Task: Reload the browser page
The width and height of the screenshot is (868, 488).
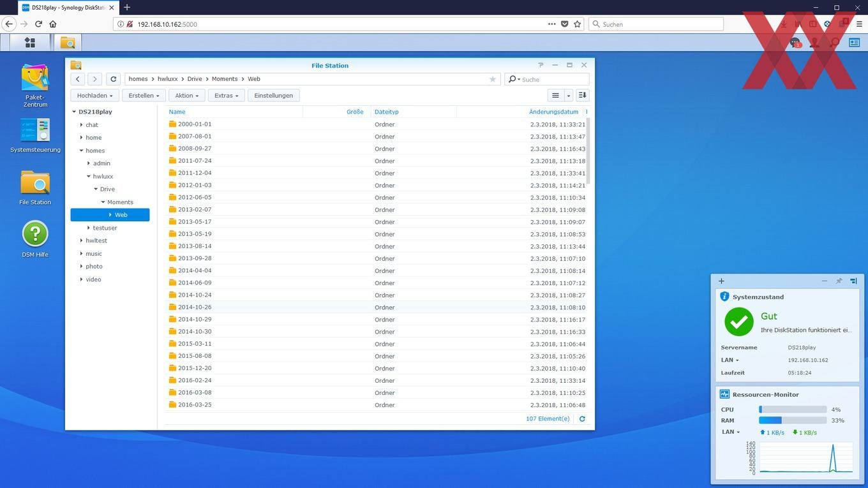Action: (38, 24)
